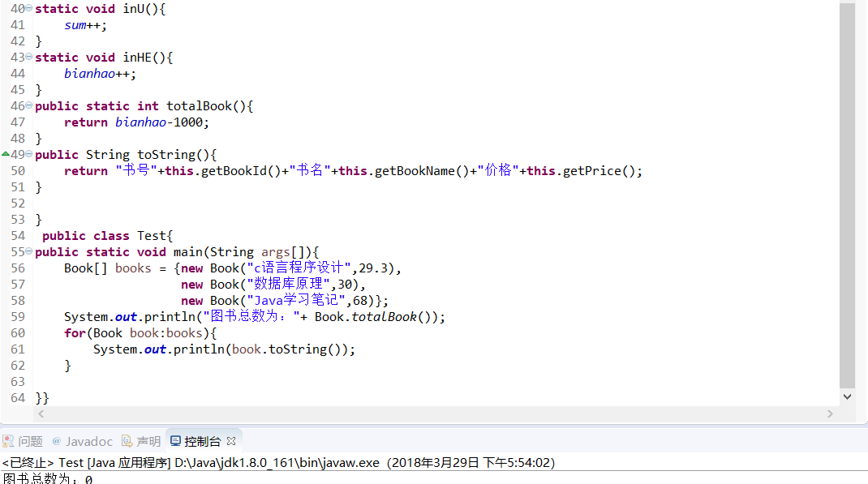Screen dimensions: 868x484
Task: Collapse the totalBook method fold on line 46
Action: pos(28,105)
